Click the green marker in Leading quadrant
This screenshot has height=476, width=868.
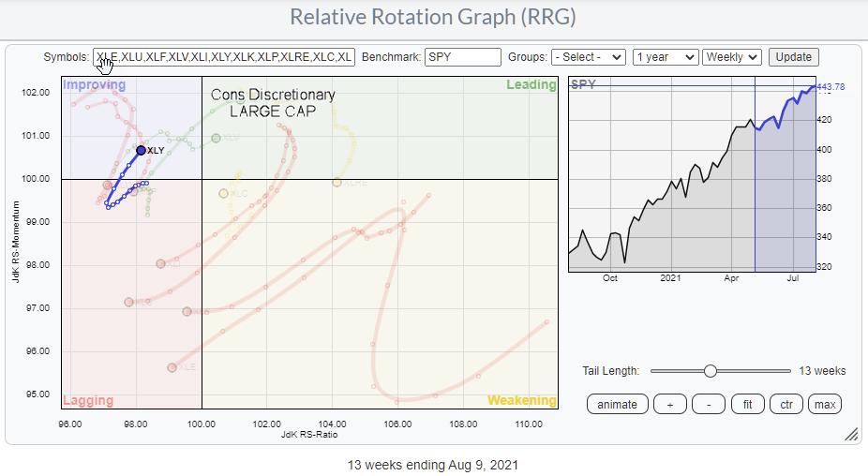(217, 138)
